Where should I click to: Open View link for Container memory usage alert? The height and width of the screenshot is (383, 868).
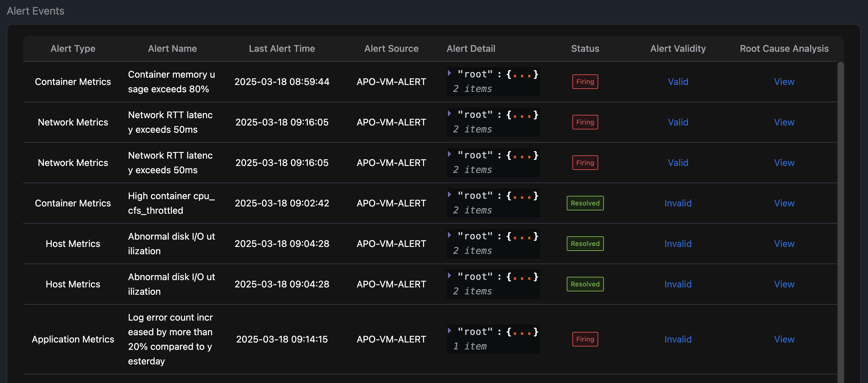784,82
